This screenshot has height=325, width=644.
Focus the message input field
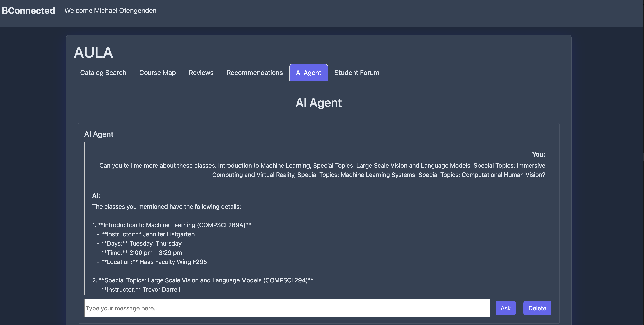287,308
